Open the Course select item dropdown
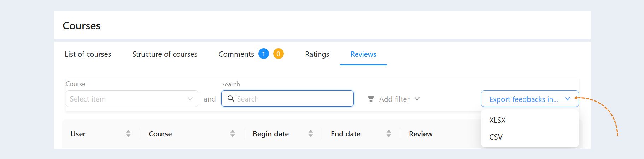Image resolution: width=644 pixels, height=159 pixels. click(x=132, y=99)
